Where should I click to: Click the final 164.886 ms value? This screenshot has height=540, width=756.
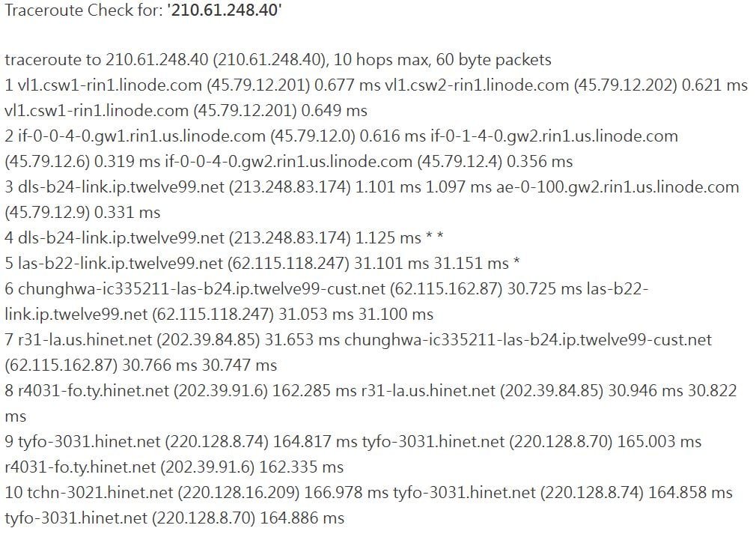click(x=302, y=518)
